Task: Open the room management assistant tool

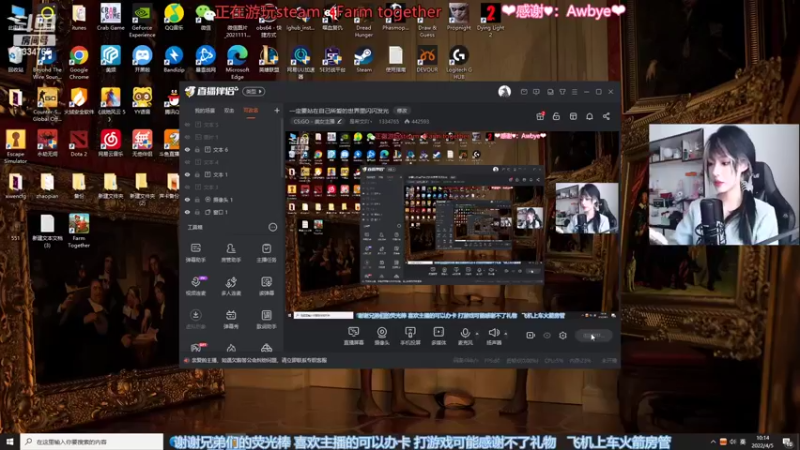Action: (x=231, y=253)
